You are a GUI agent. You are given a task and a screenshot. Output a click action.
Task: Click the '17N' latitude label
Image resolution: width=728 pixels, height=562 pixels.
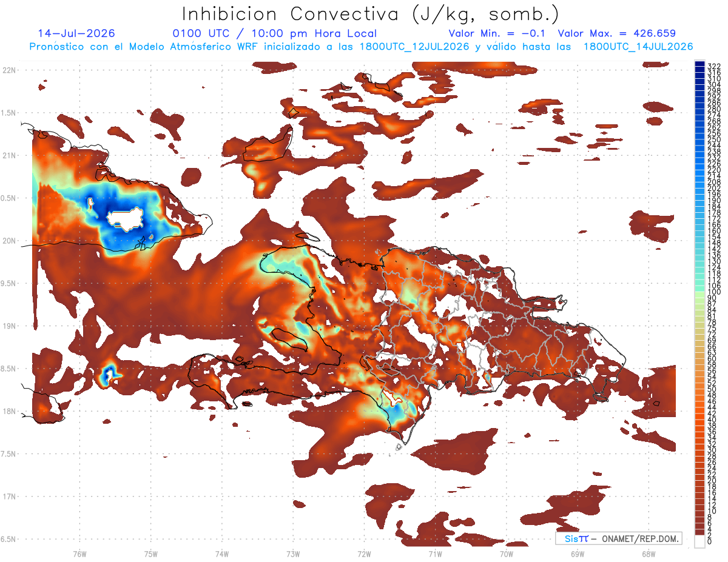click(8, 497)
